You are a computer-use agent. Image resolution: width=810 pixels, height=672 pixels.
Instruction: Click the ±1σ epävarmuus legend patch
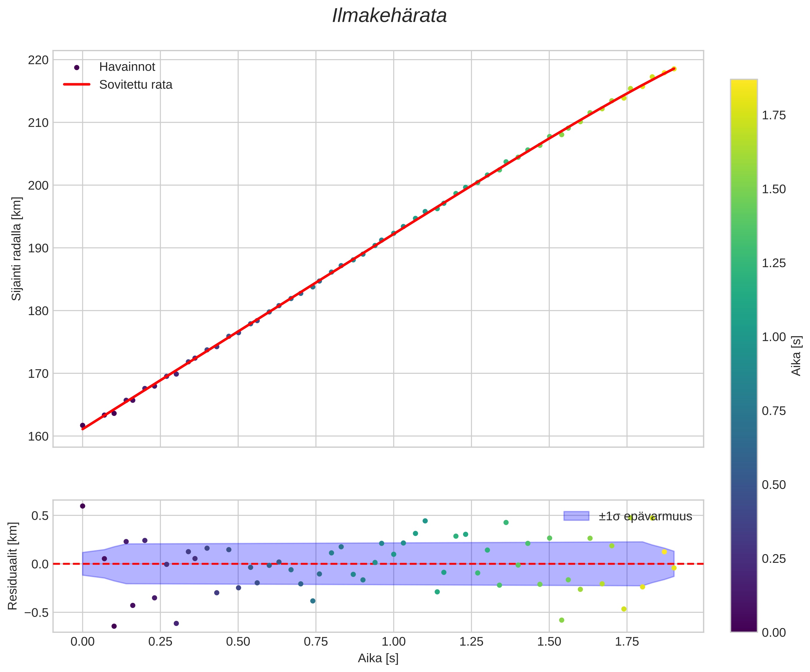576,516
